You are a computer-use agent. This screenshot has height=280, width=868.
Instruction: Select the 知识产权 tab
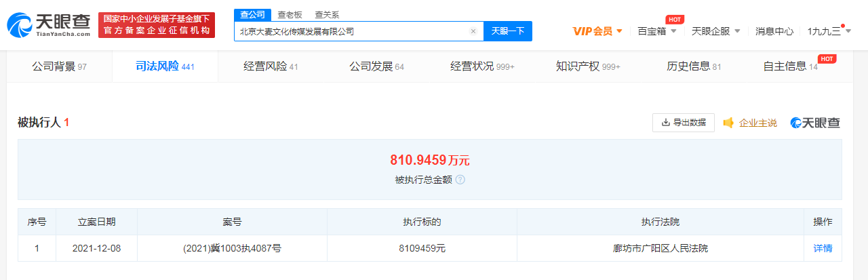coord(588,66)
